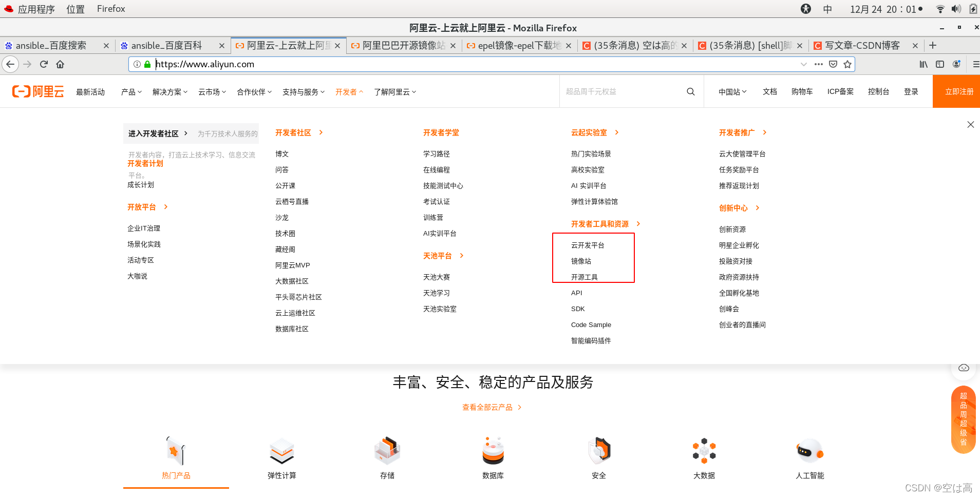
Task: Open the 登录 link
Action: (x=911, y=91)
